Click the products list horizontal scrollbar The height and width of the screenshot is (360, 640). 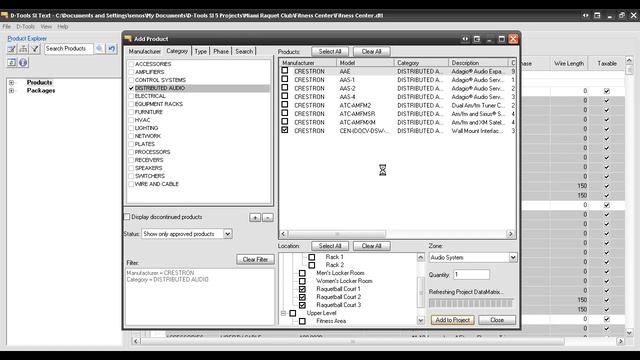pos(337,234)
